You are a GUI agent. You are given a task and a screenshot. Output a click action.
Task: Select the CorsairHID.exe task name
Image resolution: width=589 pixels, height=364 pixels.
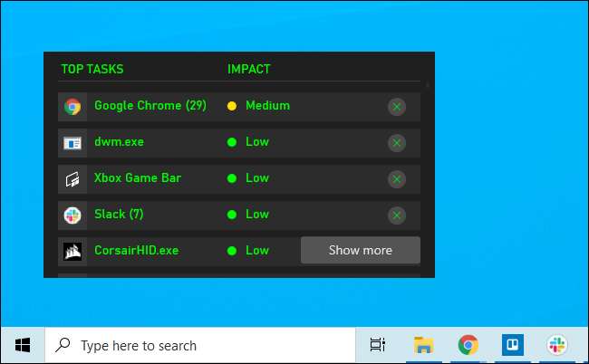click(136, 250)
